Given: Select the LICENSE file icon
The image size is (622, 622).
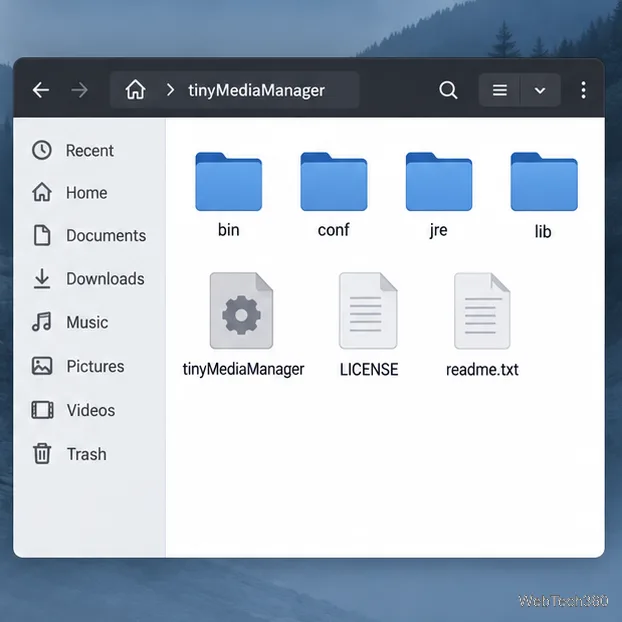Looking at the screenshot, I should (x=368, y=311).
